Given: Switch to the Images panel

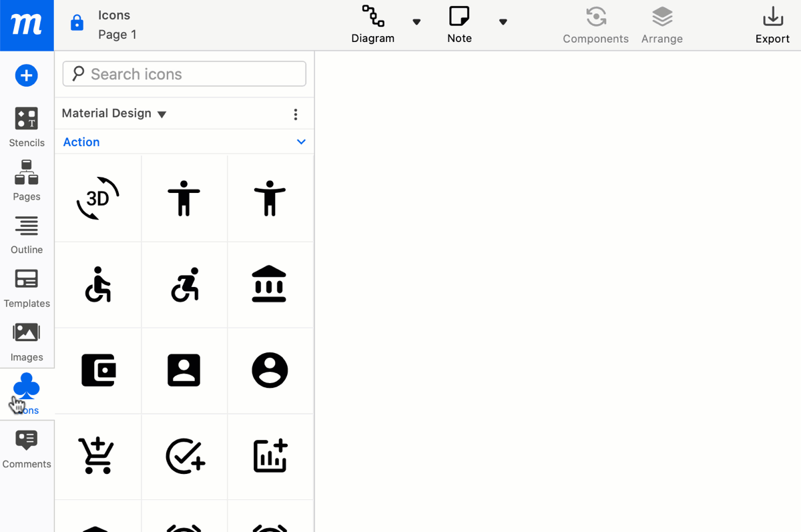Looking at the screenshot, I should tap(27, 340).
